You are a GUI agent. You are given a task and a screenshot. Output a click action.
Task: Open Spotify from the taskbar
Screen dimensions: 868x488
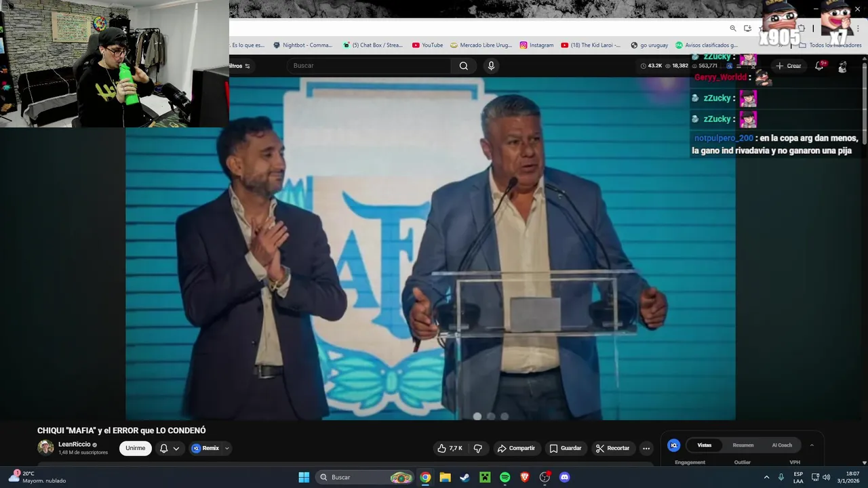[505, 477]
